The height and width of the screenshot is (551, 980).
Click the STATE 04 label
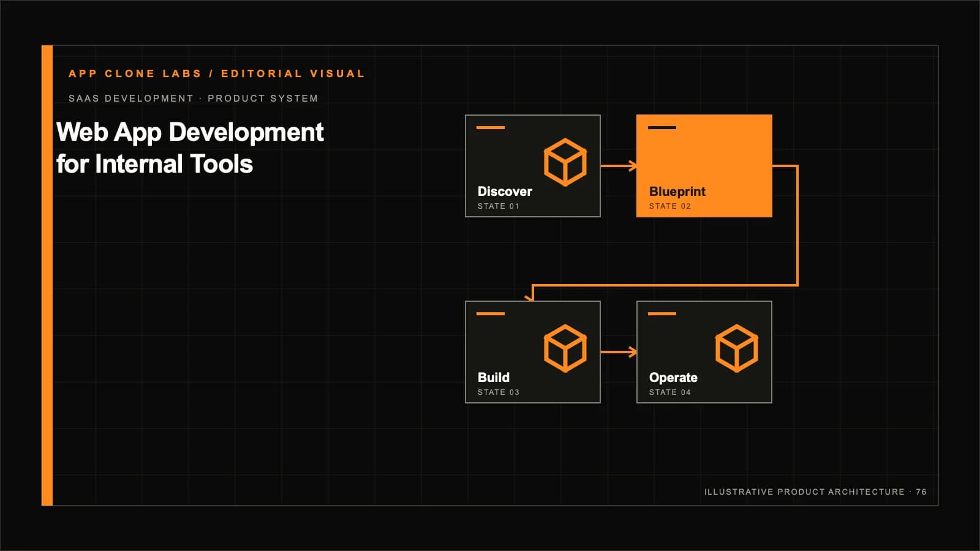pos(670,392)
